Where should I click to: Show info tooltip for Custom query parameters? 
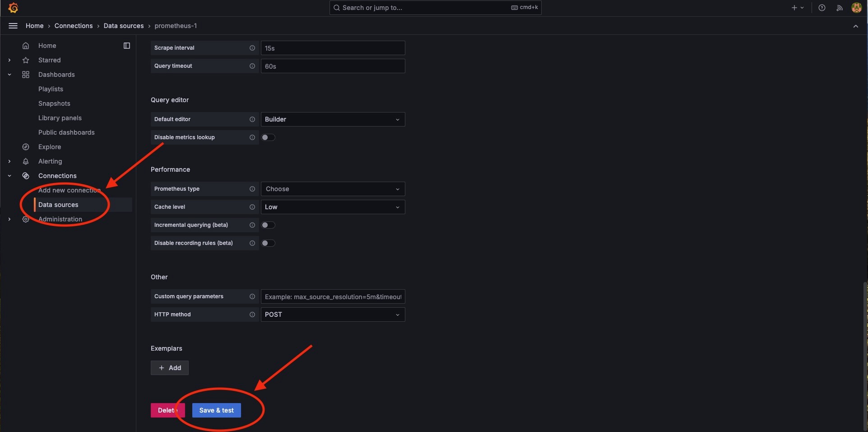(252, 296)
